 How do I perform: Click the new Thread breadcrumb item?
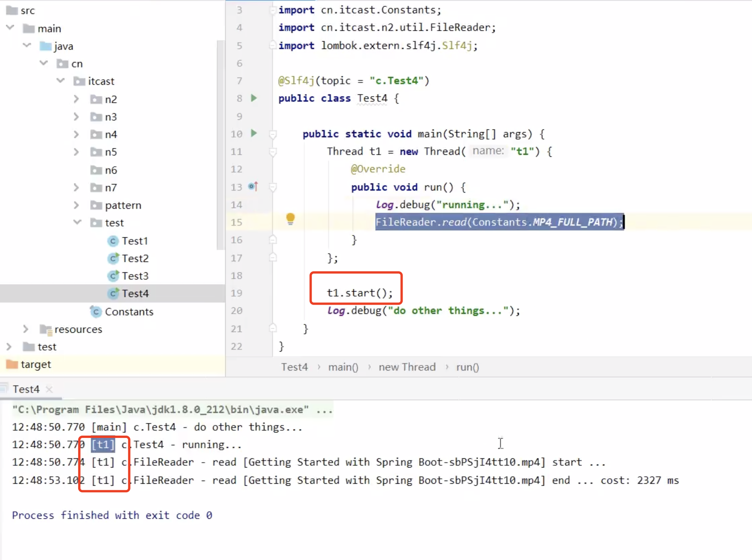[407, 367]
